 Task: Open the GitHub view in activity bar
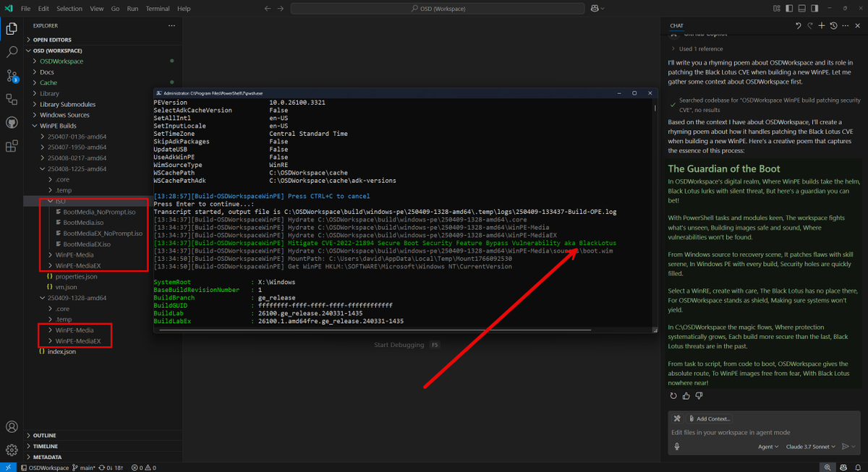click(12, 122)
